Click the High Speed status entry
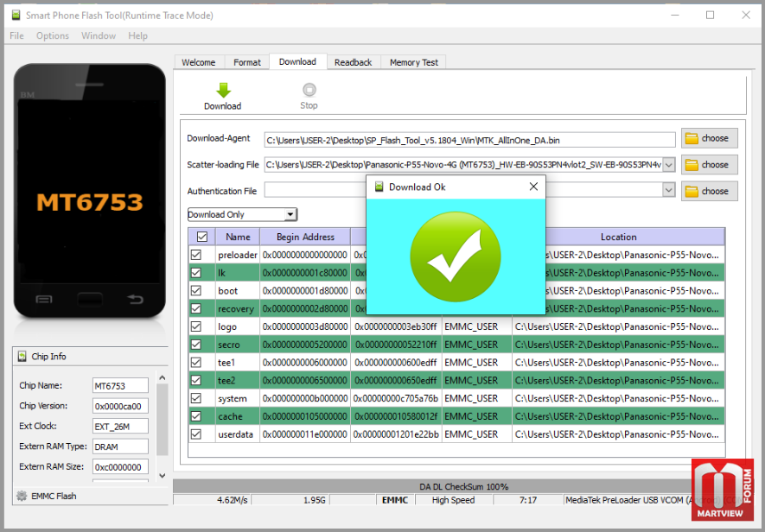Image resolution: width=765 pixels, height=532 pixels. point(453,500)
